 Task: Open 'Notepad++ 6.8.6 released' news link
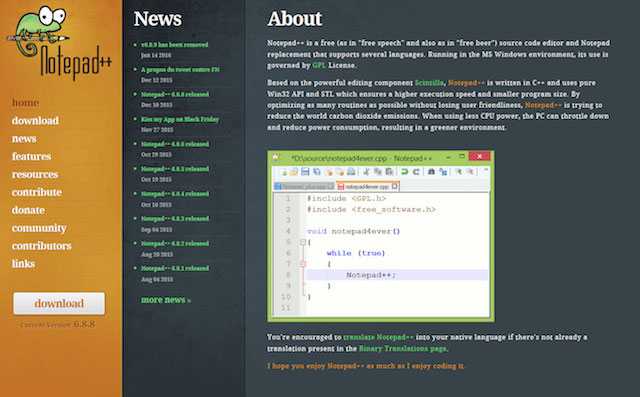click(x=175, y=144)
